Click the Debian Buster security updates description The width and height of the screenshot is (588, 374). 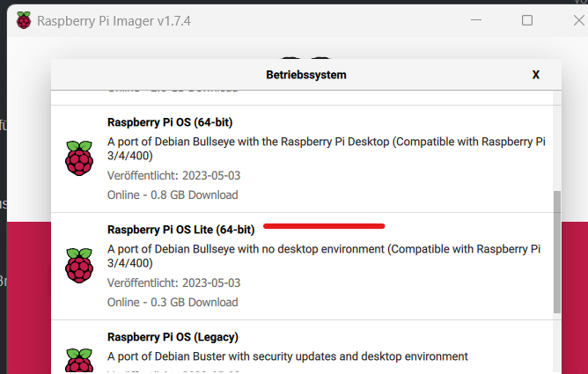tap(287, 356)
